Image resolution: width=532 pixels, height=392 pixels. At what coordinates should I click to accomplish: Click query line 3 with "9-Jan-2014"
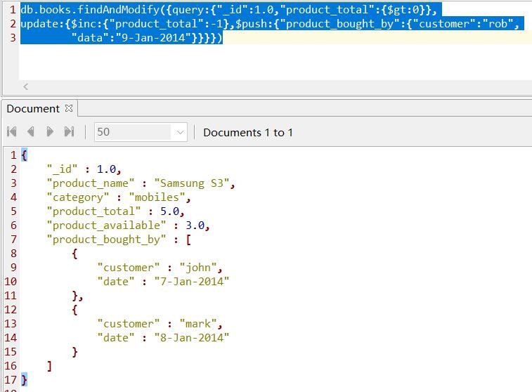pos(147,37)
